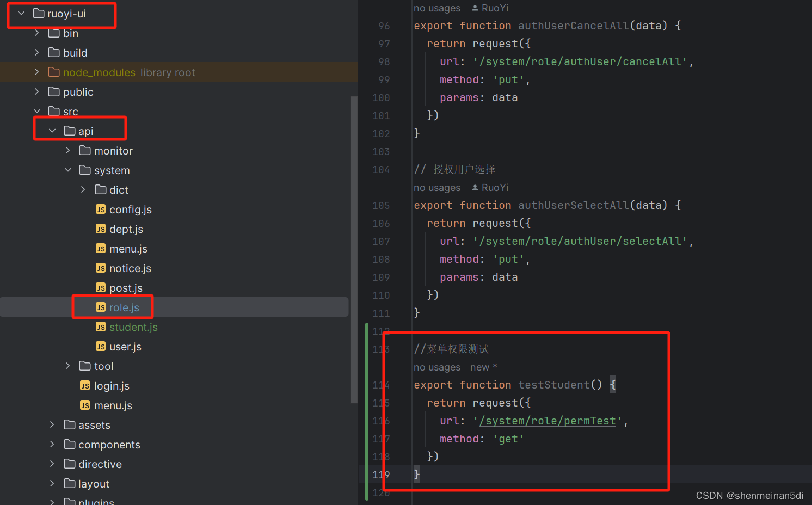812x505 pixels.
Task: Follow the '/system/role/authUser/cancelAll' URL link
Action: (580, 61)
